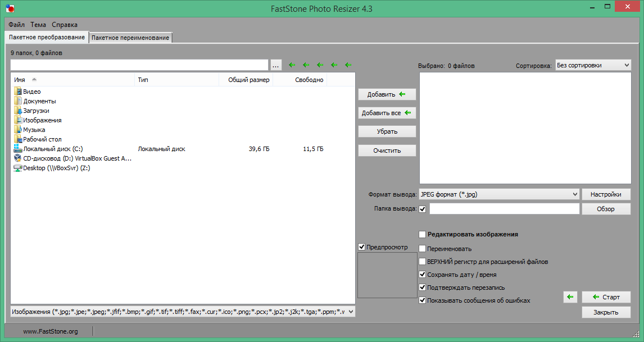Click the browse '...' button by path field
Image resolution: width=644 pixels, height=342 pixels.
point(275,65)
